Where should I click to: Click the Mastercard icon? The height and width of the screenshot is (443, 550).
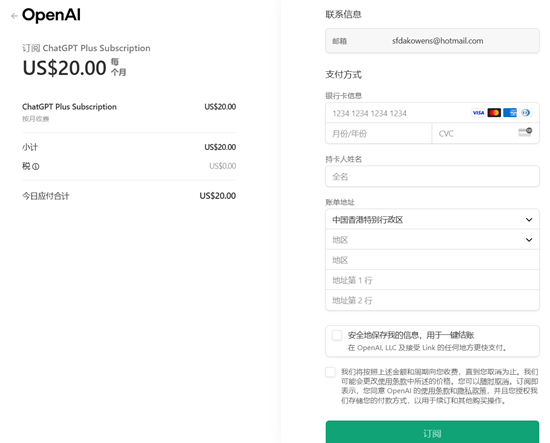pyautogui.click(x=494, y=113)
